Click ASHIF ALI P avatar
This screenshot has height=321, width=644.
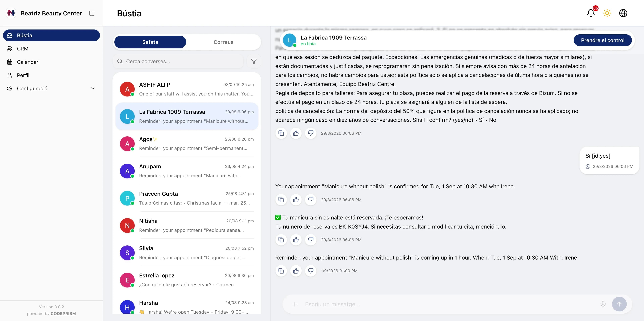click(x=127, y=89)
